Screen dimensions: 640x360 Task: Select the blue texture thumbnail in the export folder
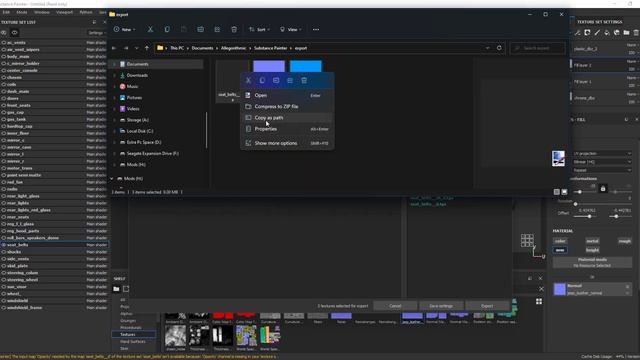[x=305, y=66]
